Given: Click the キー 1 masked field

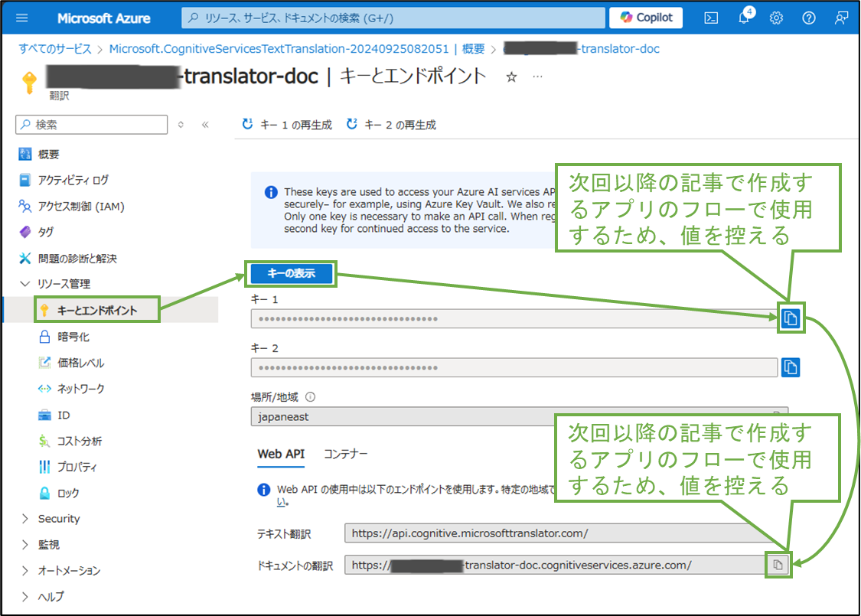Looking at the screenshot, I should 514,318.
